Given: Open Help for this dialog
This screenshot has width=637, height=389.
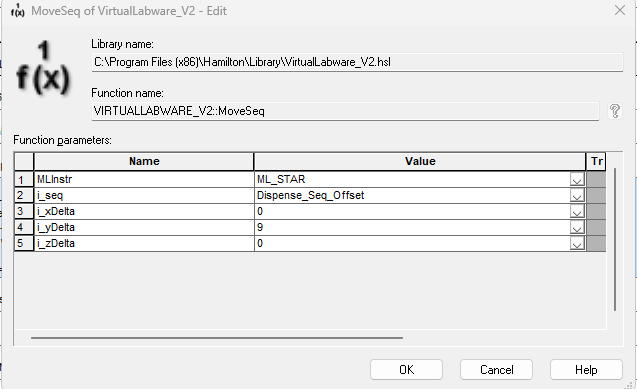Looking at the screenshot, I should pos(586,370).
